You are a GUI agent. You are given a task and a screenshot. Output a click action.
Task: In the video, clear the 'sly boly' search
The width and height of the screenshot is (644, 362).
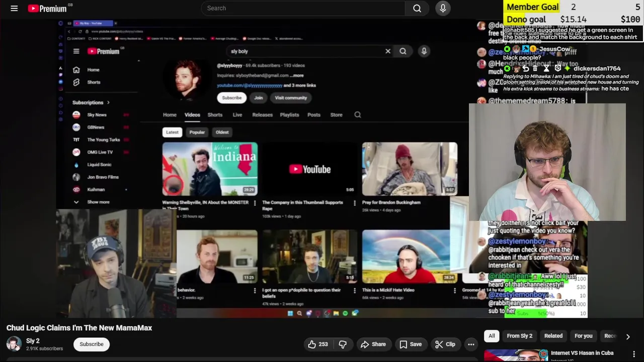click(388, 51)
